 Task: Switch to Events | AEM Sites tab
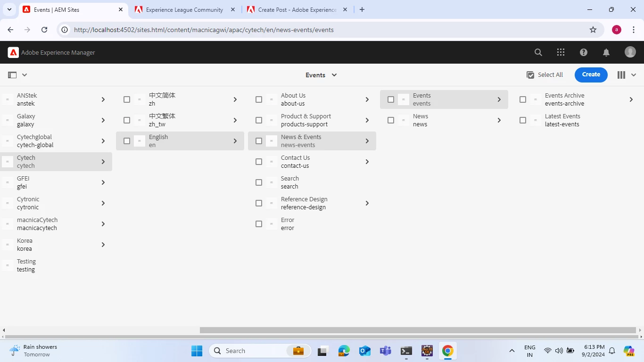73,9
